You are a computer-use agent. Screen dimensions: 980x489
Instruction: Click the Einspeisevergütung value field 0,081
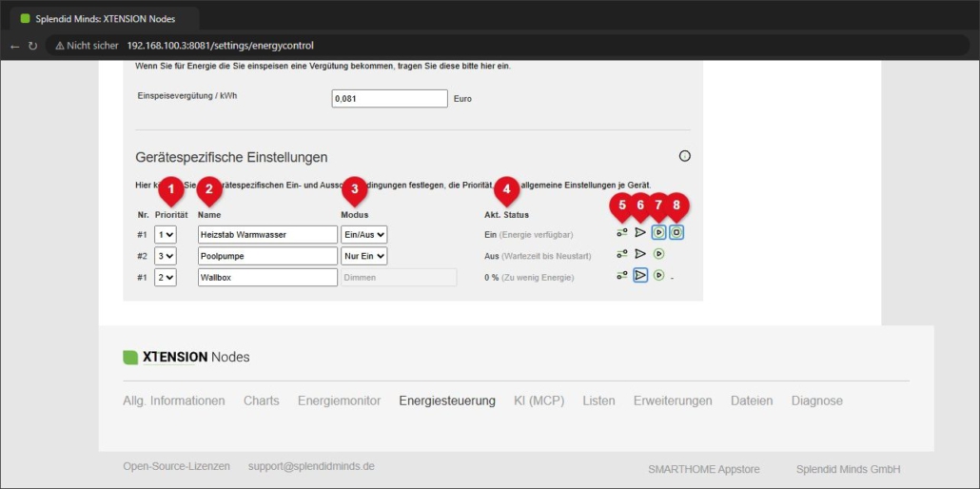[389, 99]
